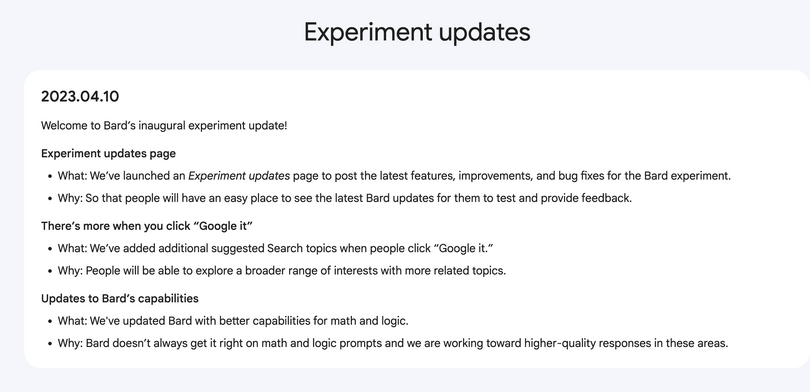Click the "Experiment updates page" bold subheading
Image resolution: width=810 pixels, height=392 pixels.
108,153
